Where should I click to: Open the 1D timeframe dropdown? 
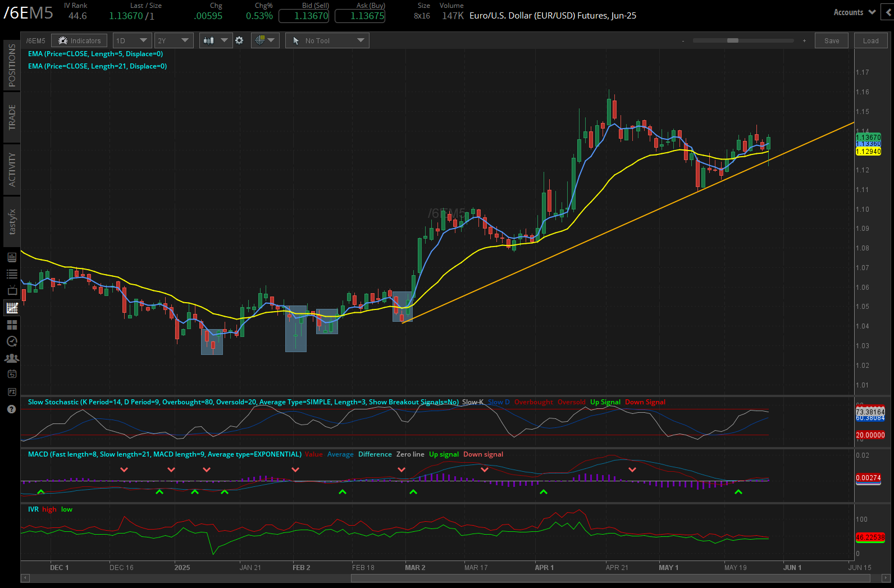tap(132, 40)
